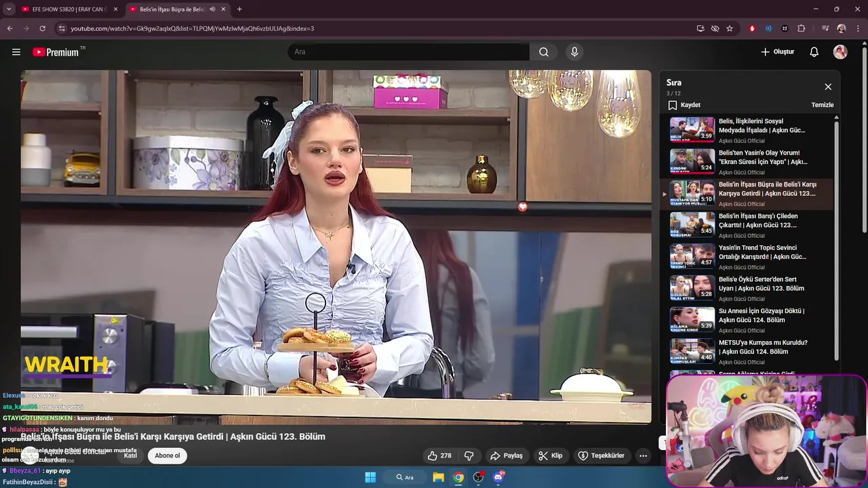Open Chrome three-dot menu

(859, 28)
